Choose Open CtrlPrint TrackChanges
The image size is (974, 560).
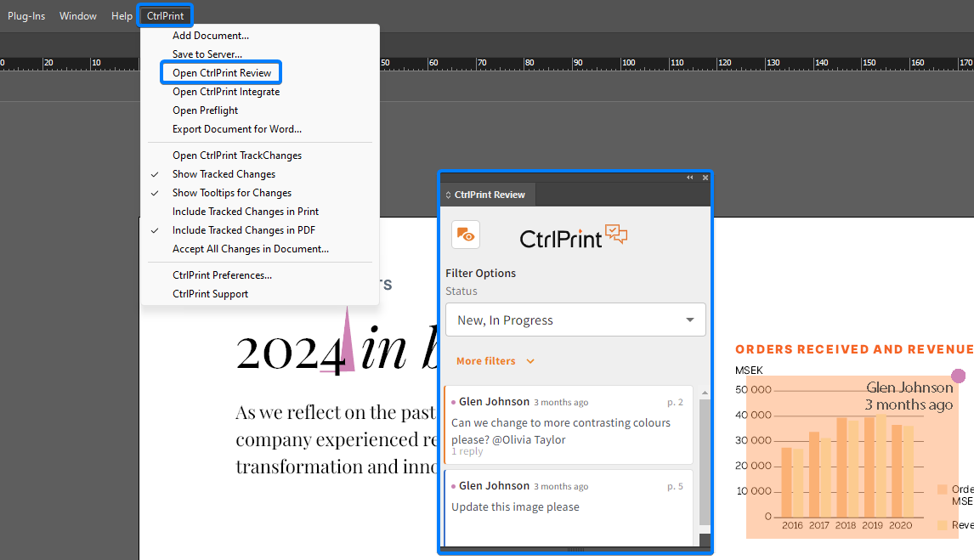coord(236,156)
